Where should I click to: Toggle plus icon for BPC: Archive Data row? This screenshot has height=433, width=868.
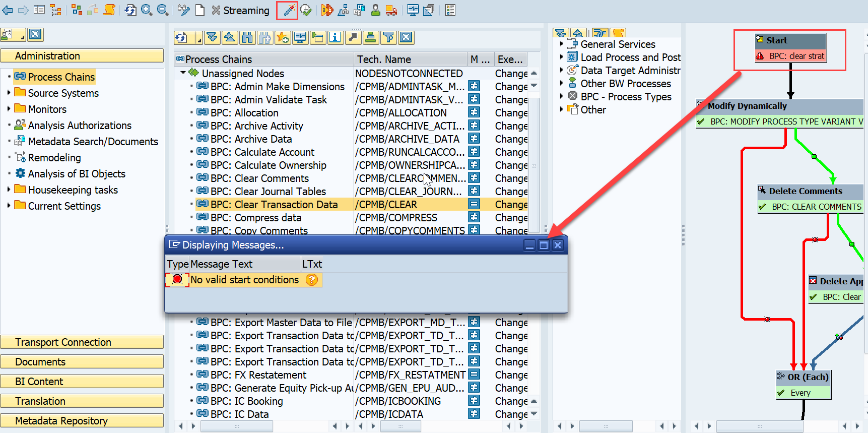coord(474,139)
